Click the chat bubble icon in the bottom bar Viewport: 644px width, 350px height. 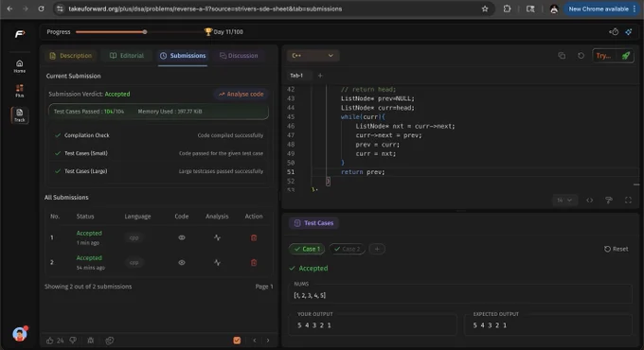(x=110, y=341)
